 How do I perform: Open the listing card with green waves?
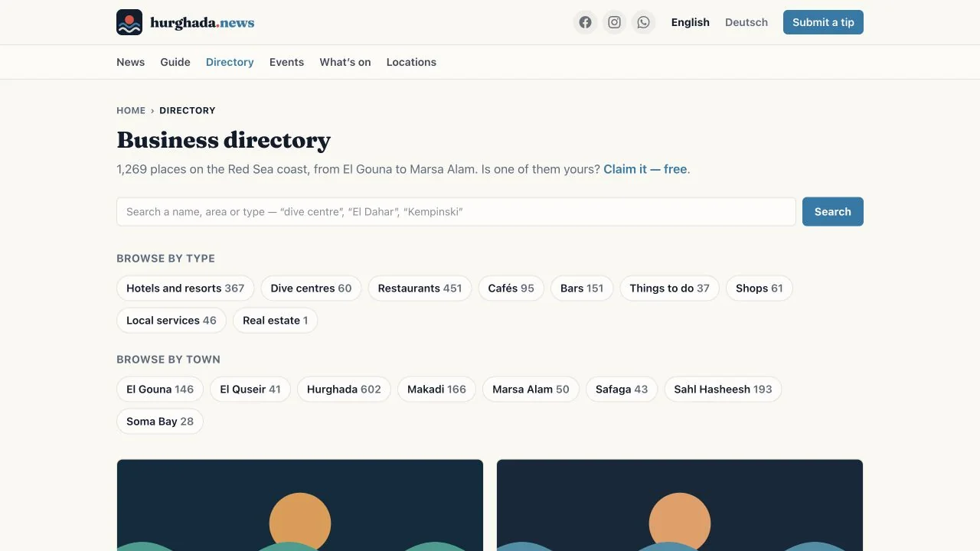[x=300, y=505]
